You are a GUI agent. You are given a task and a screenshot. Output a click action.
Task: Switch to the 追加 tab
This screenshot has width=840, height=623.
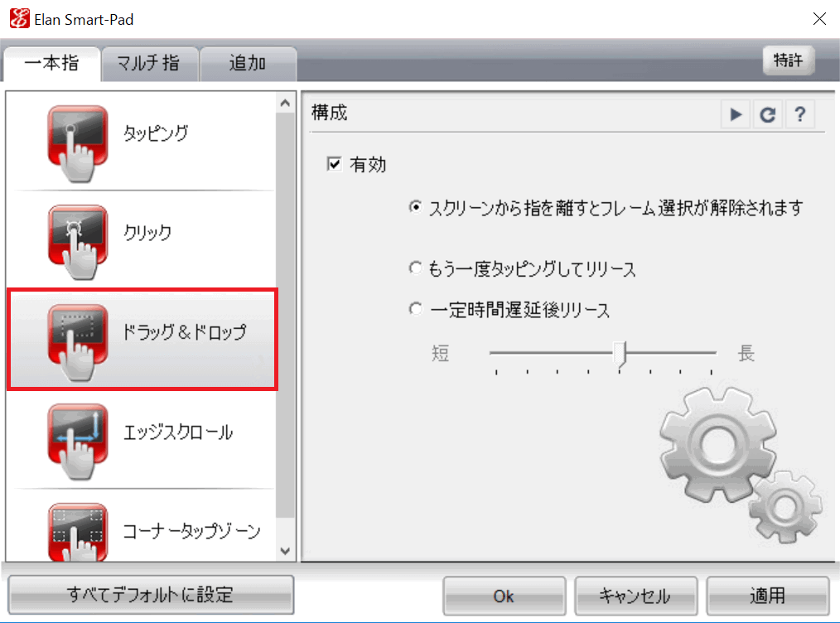pyautogui.click(x=248, y=63)
